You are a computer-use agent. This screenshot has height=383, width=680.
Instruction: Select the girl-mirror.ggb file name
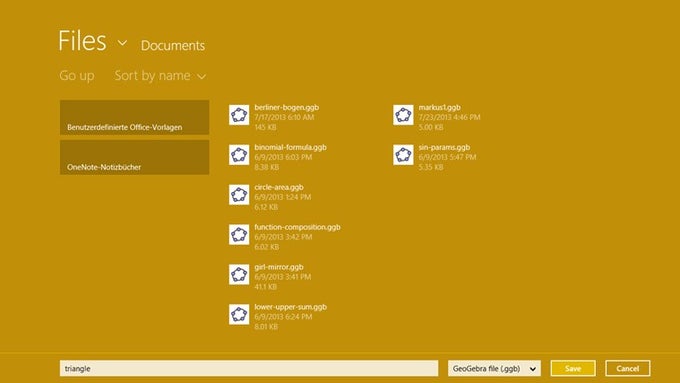click(279, 267)
